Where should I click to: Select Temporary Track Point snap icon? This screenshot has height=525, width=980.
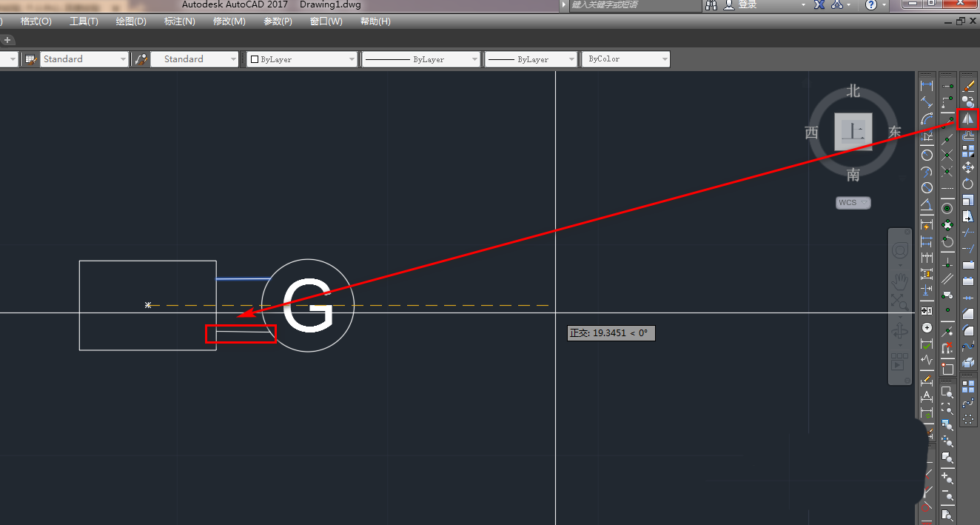pyautogui.click(x=947, y=86)
